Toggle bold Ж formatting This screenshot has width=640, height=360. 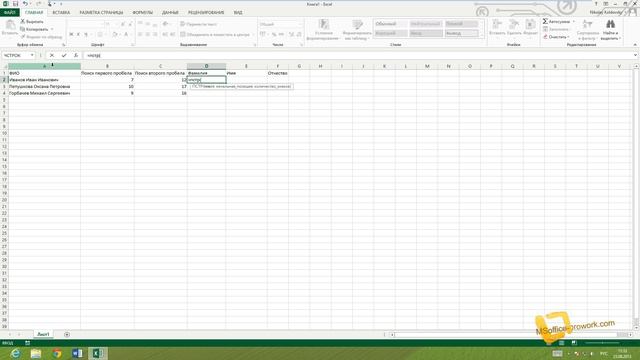[x=71, y=35]
